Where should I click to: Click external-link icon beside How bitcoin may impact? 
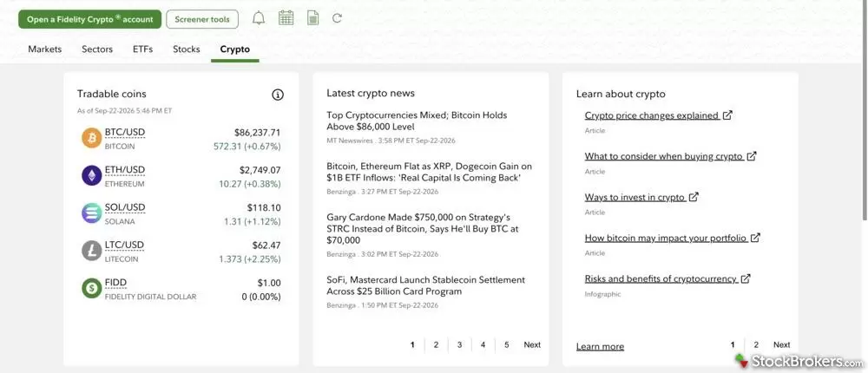[756, 238]
